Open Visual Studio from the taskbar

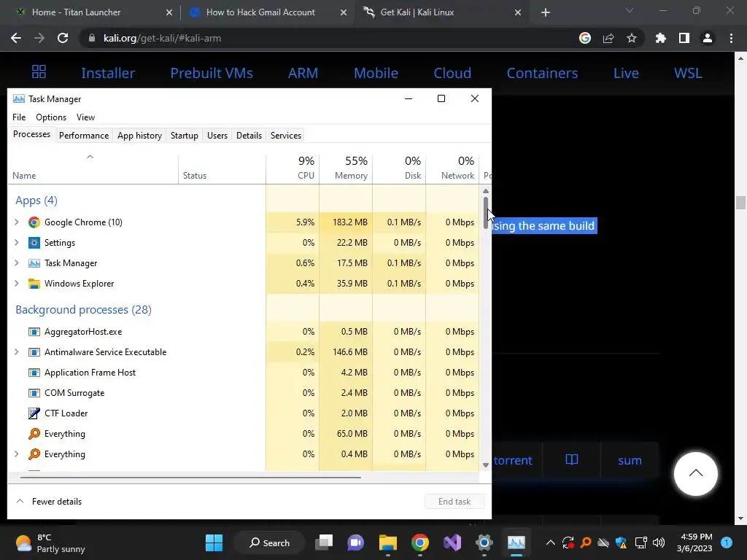coord(452,542)
